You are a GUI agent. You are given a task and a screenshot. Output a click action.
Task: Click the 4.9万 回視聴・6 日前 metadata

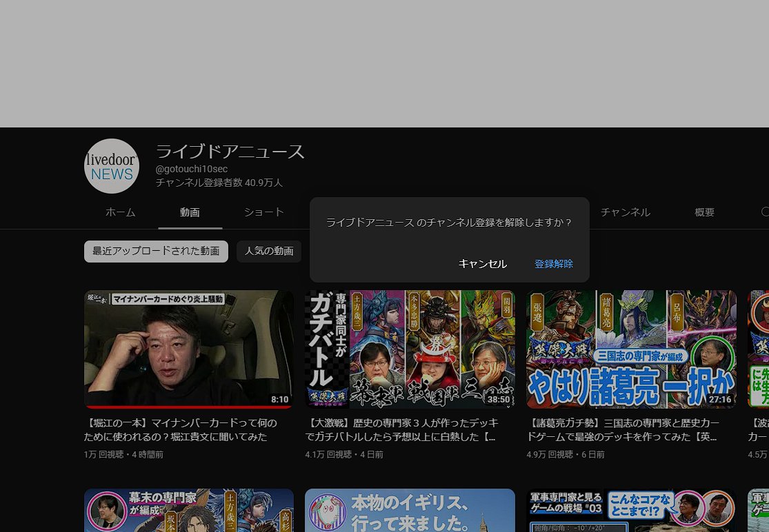(566, 455)
